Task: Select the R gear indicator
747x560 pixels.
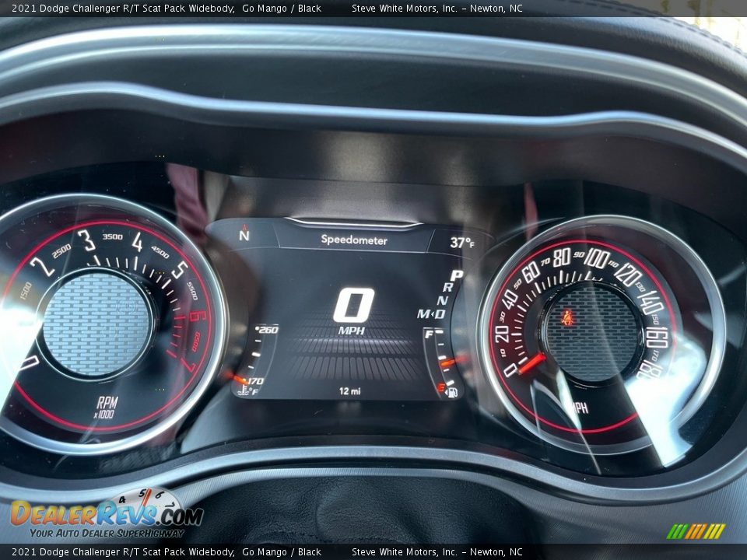Action: pyautogui.click(x=448, y=287)
